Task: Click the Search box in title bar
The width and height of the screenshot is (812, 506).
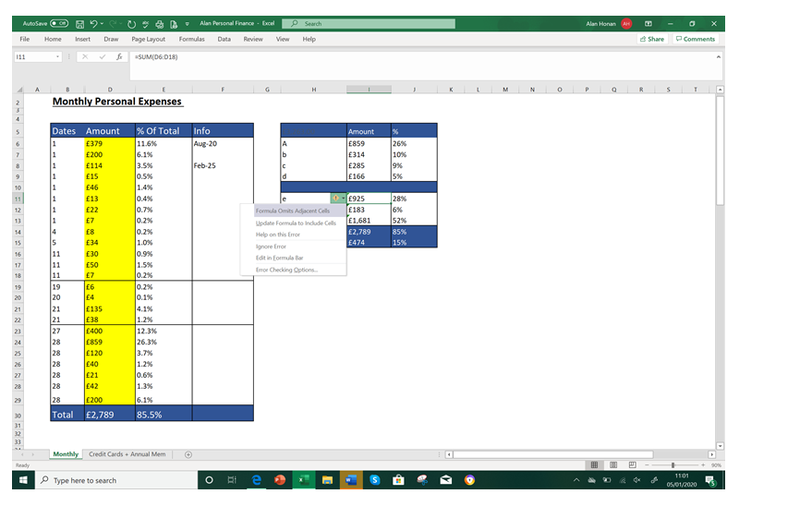Action: click(369, 24)
